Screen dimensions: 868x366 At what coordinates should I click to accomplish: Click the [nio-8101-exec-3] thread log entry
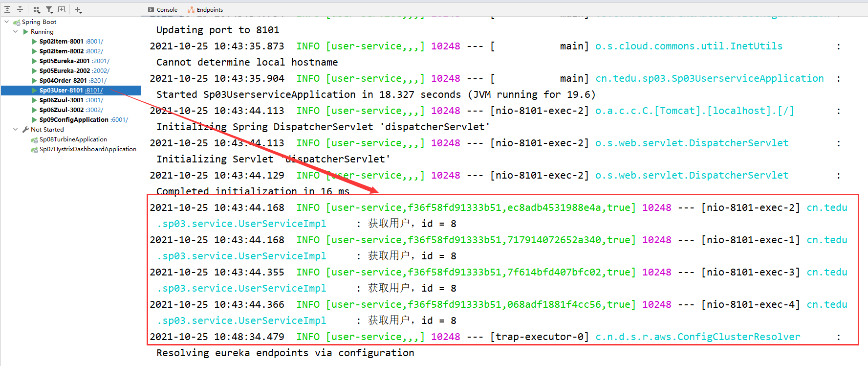pos(751,272)
